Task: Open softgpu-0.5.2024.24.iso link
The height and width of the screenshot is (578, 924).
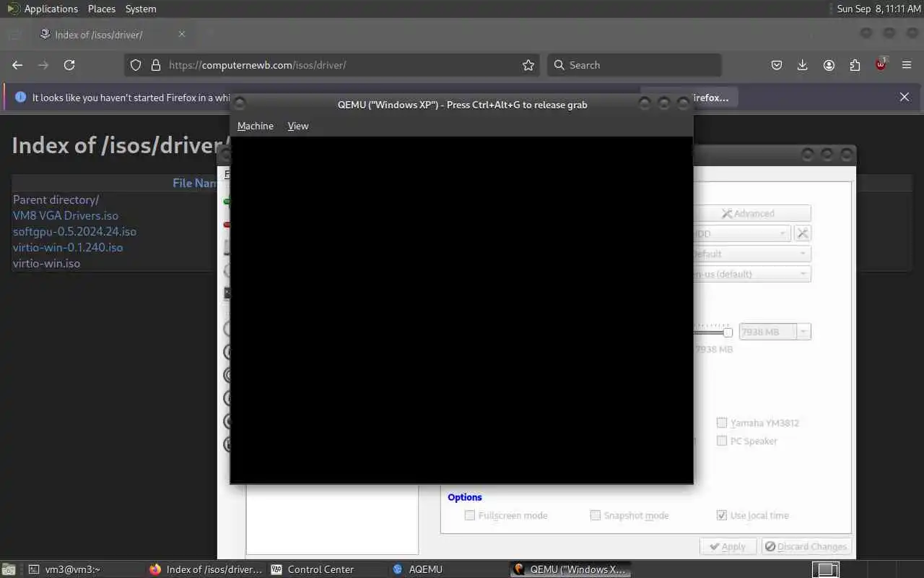Action: point(74,231)
